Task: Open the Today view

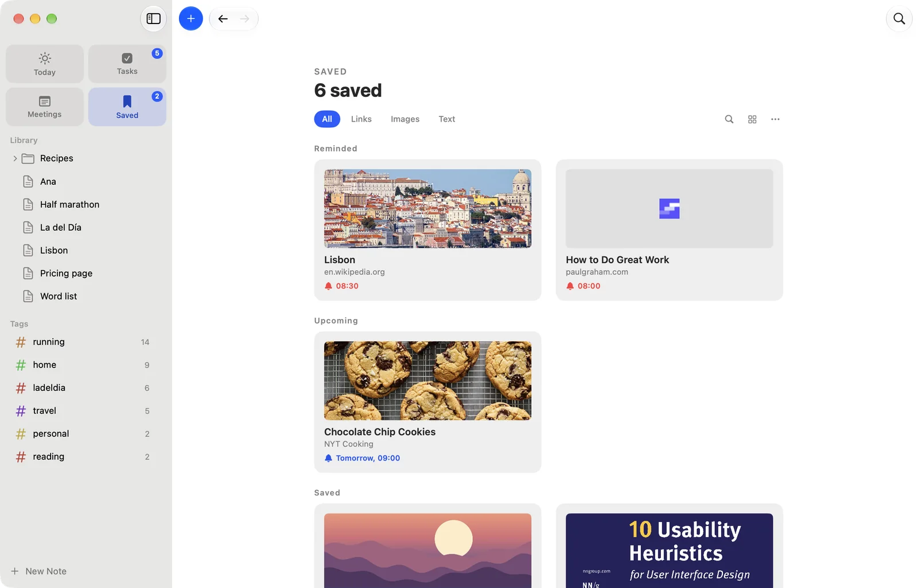Action: [x=45, y=64]
